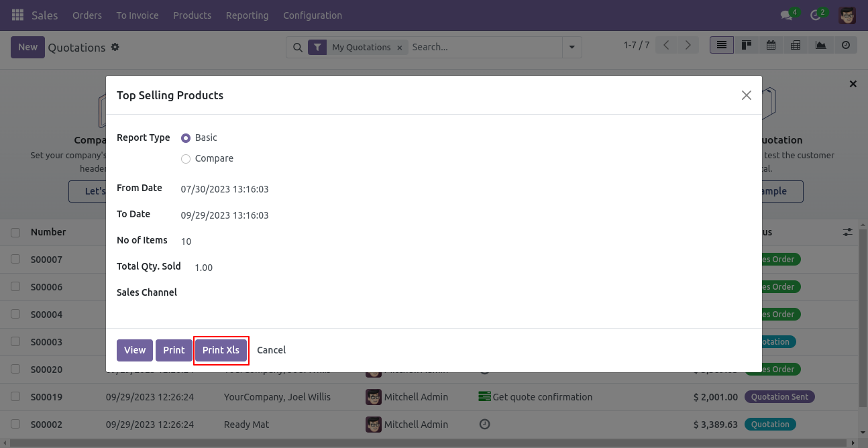Screen dimensions: 868x448
Task: Click the From Date field
Action: click(225, 189)
